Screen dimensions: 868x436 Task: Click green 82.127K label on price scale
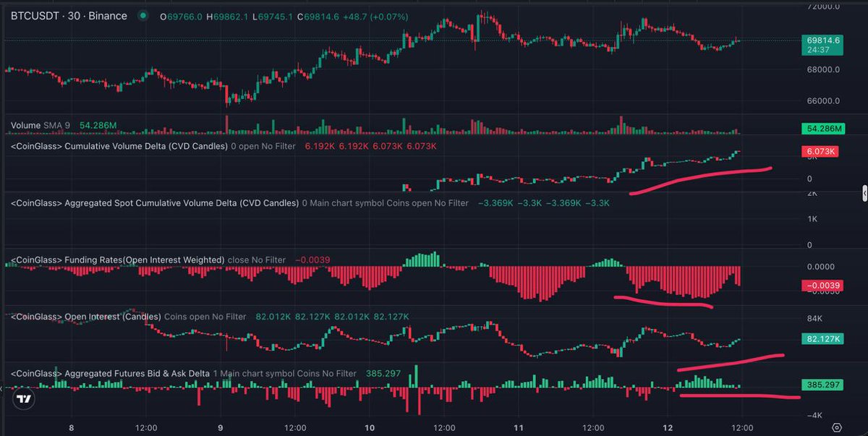pyautogui.click(x=824, y=338)
